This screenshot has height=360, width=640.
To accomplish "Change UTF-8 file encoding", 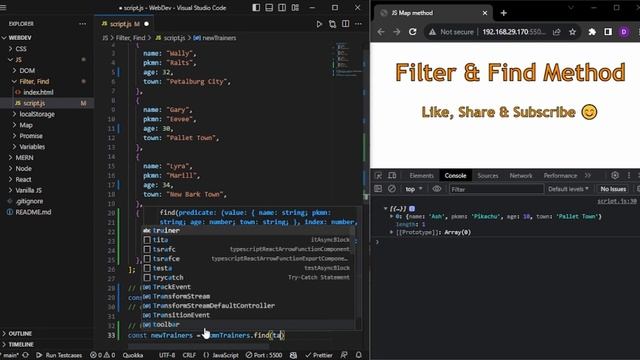I will coord(167,355).
